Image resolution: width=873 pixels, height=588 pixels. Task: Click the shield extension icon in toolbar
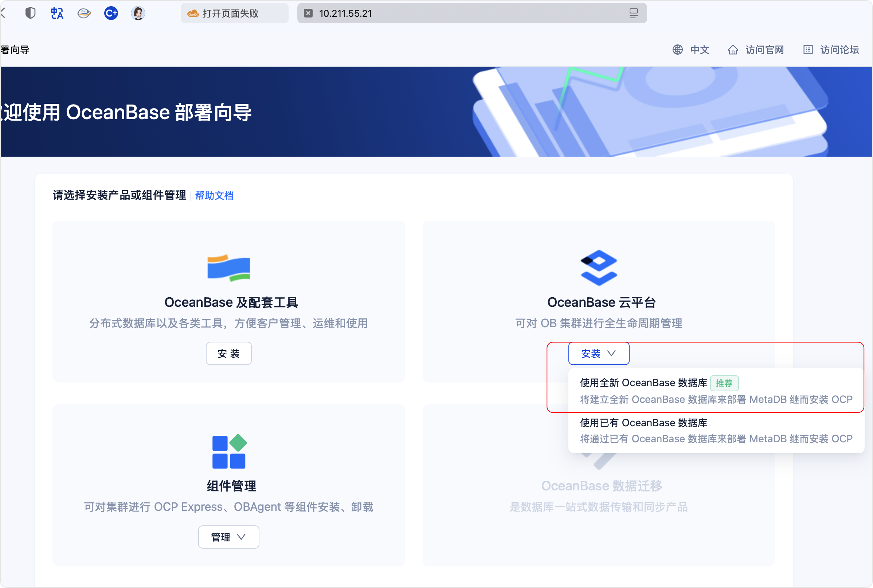click(x=30, y=13)
